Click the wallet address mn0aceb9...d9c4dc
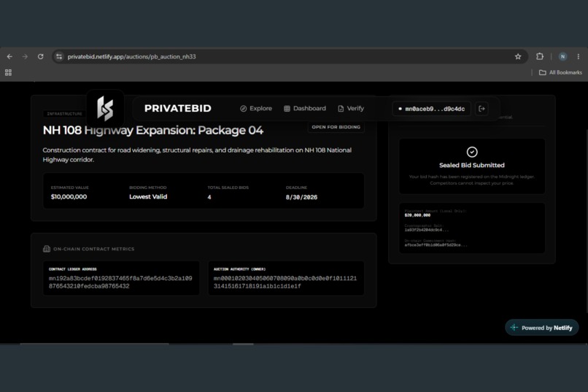Image resolution: width=588 pixels, height=392 pixels. (432, 109)
